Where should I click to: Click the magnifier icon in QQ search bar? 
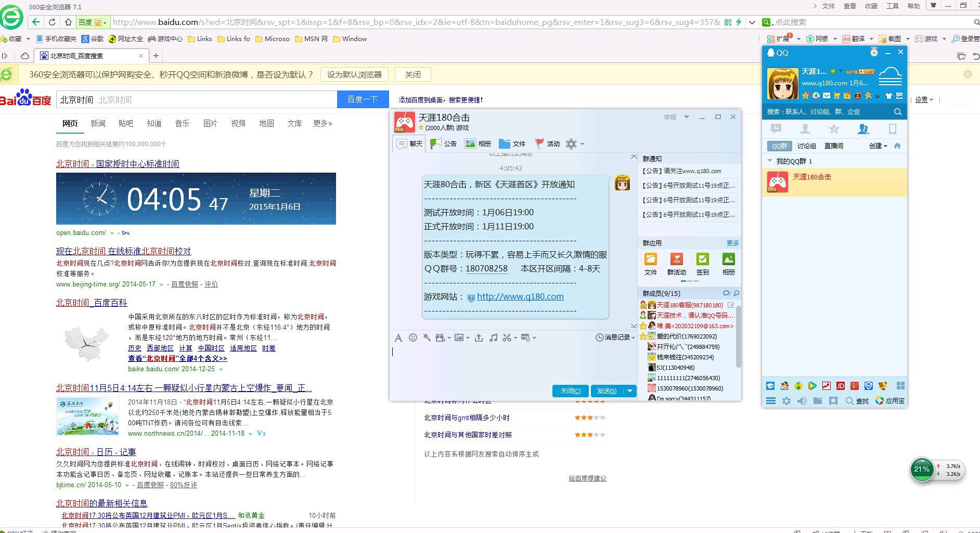897,112
